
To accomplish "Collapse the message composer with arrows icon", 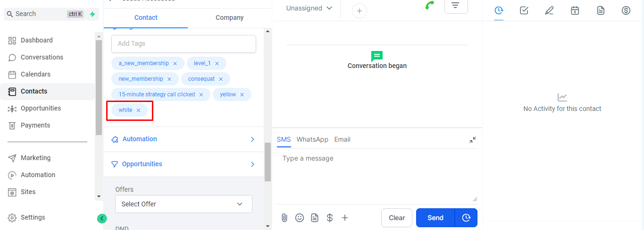I will pyautogui.click(x=473, y=140).
